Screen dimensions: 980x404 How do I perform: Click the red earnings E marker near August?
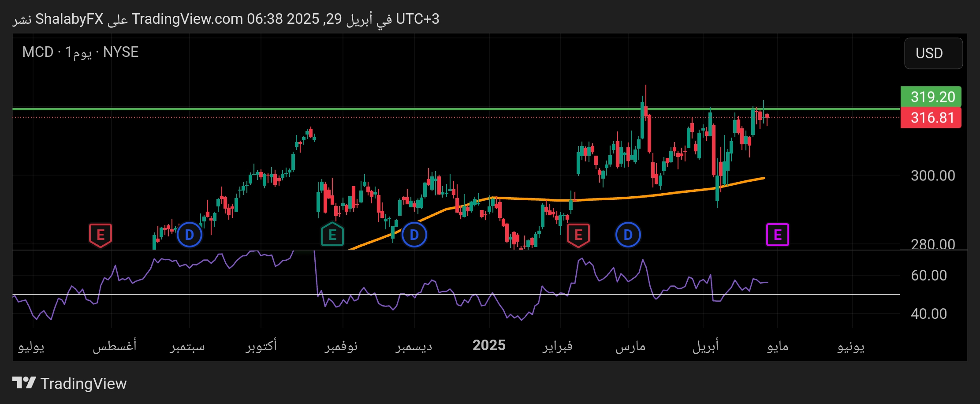pos(101,235)
